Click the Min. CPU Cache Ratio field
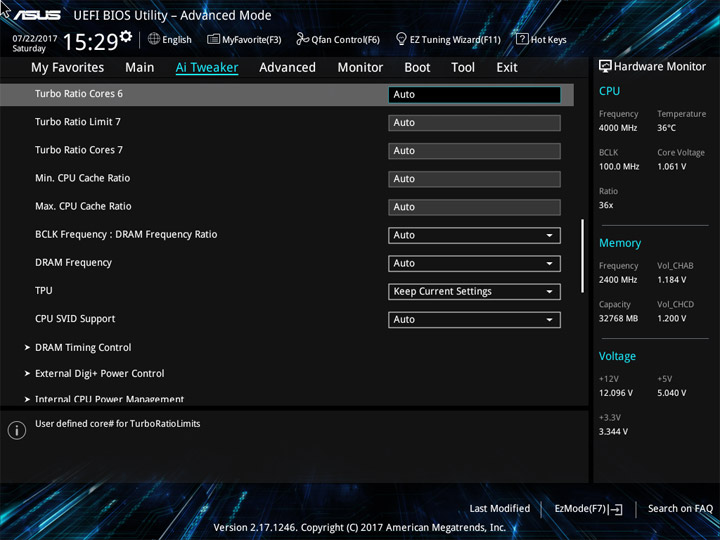This screenshot has width=720, height=540. point(474,179)
